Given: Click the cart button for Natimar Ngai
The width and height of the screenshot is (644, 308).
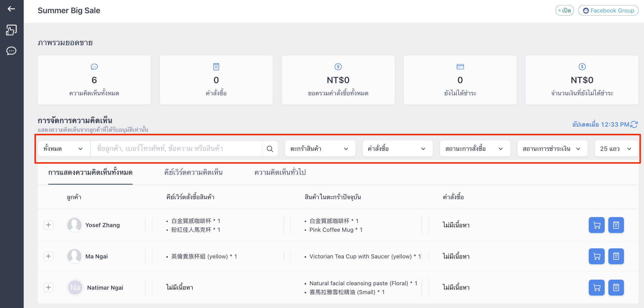Looking at the screenshot, I should [x=597, y=287].
